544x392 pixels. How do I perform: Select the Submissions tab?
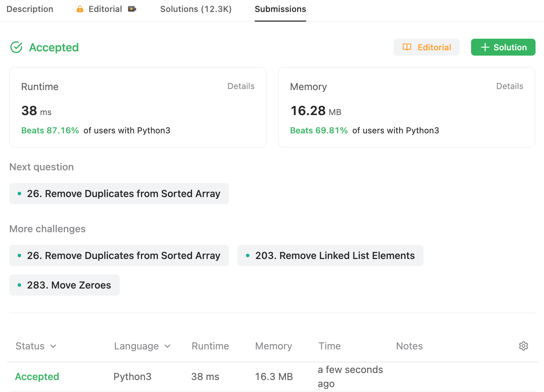tap(280, 9)
